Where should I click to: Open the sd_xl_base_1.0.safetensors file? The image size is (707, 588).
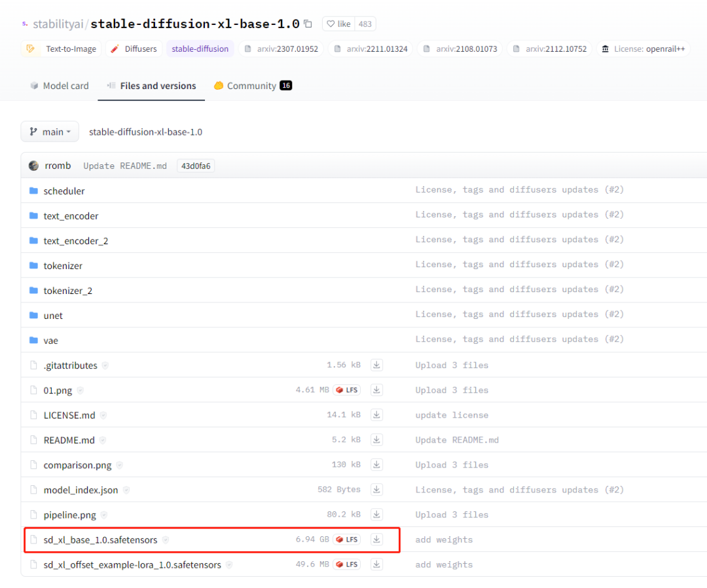pos(101,540)
